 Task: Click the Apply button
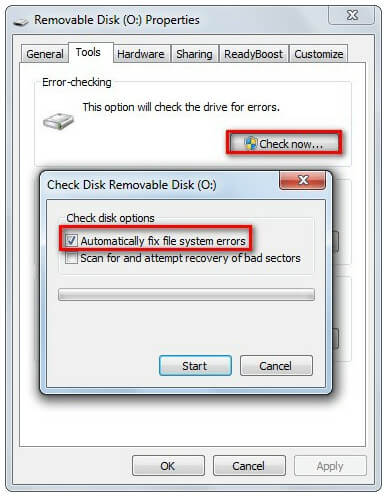[330, 465]
